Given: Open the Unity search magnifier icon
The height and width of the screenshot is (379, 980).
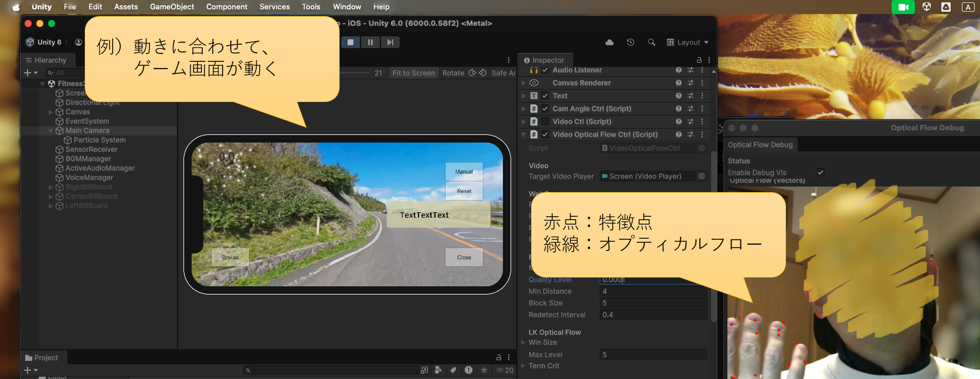Looking at the screenshot, I should click(x=651, y=42).
